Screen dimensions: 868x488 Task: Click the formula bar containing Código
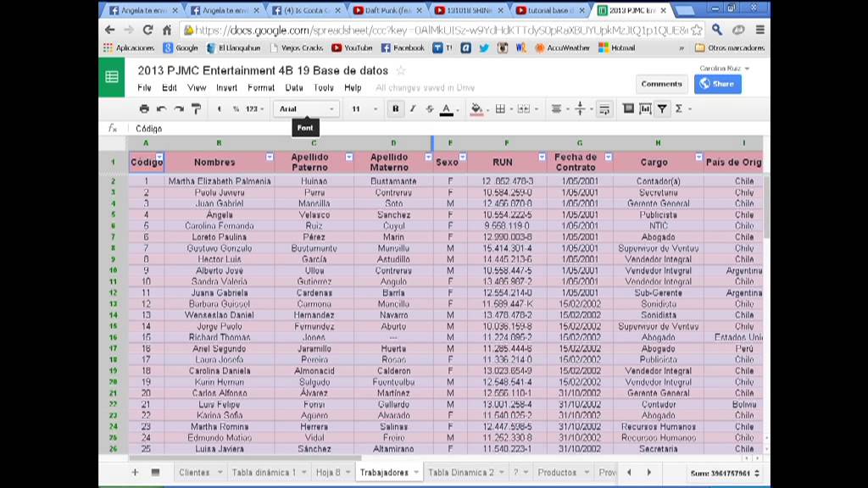(446, 129)
